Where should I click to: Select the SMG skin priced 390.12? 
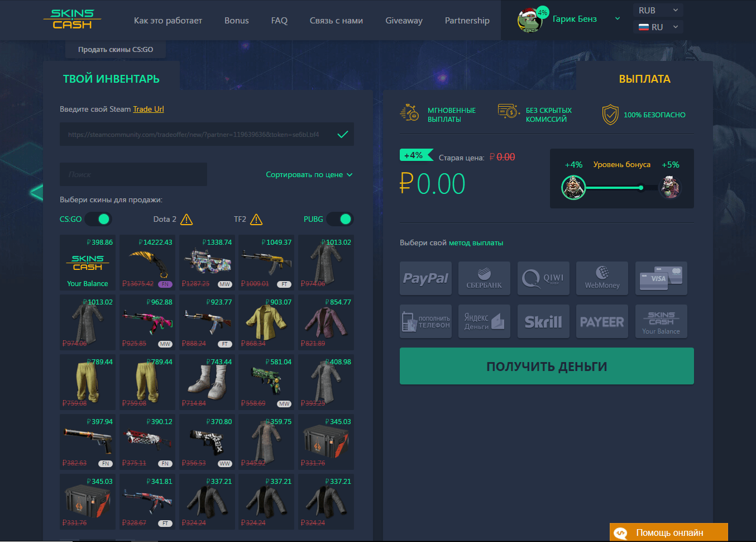pyautogui.click(x=147, y=442)
